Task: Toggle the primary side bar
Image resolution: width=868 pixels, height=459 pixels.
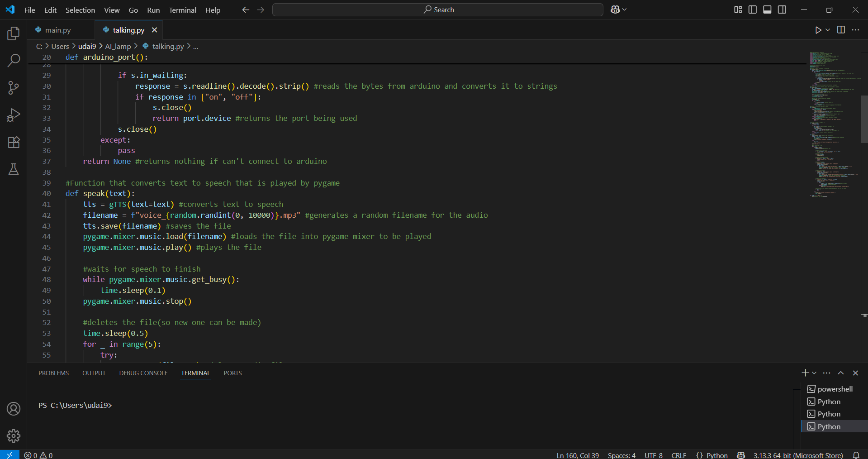Action: [x=753, y=10]
